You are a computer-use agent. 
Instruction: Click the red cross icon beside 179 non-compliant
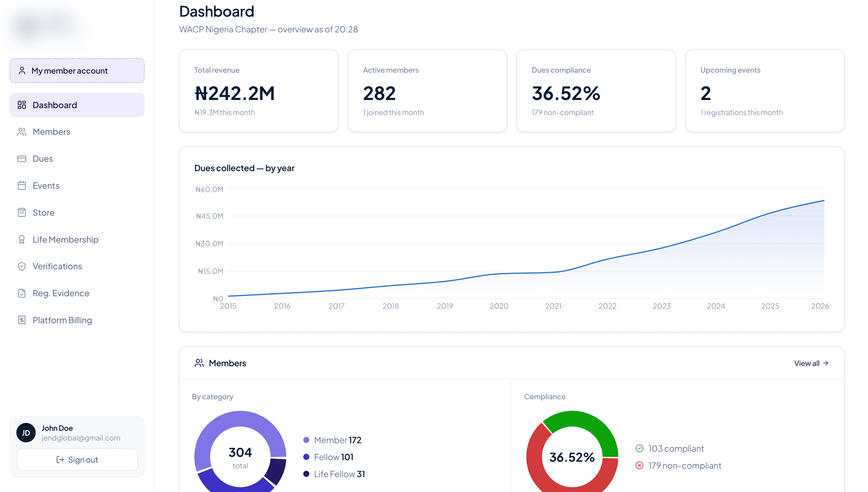tap(639, 465)
